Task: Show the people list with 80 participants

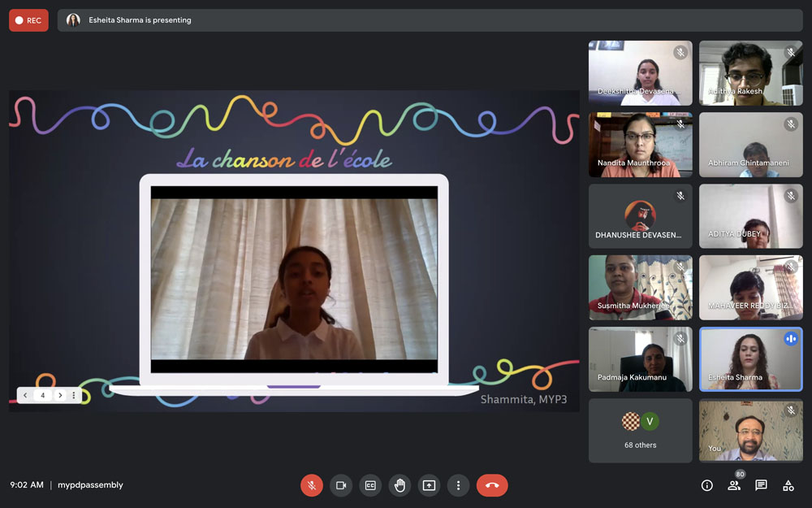Action: click(734, 485)
